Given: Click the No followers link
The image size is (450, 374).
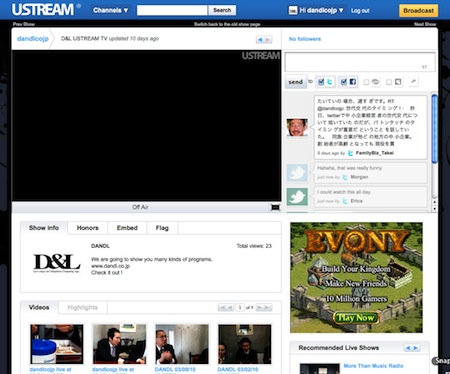Looking at the screenshot, I should pyautogui.click(x=305, y=39).
